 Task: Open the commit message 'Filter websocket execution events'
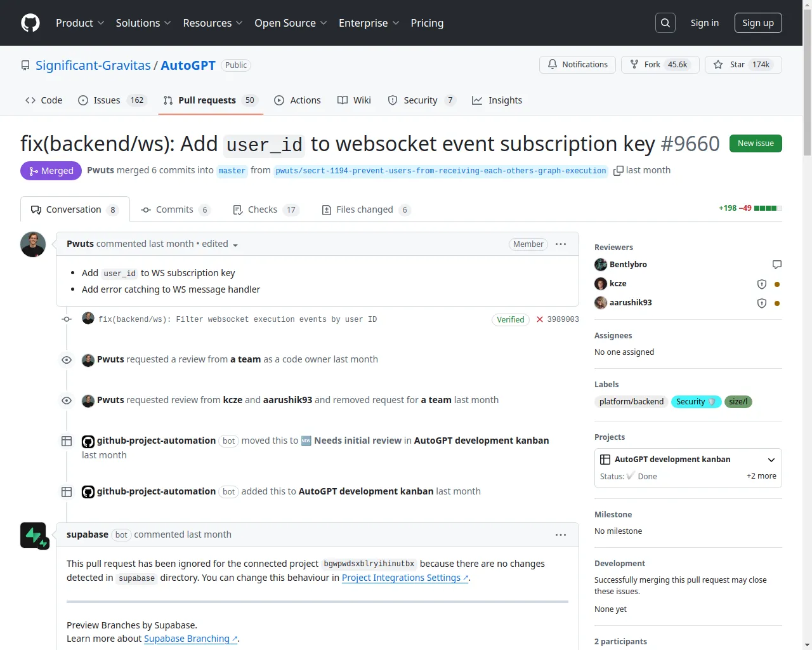(237, 319)
